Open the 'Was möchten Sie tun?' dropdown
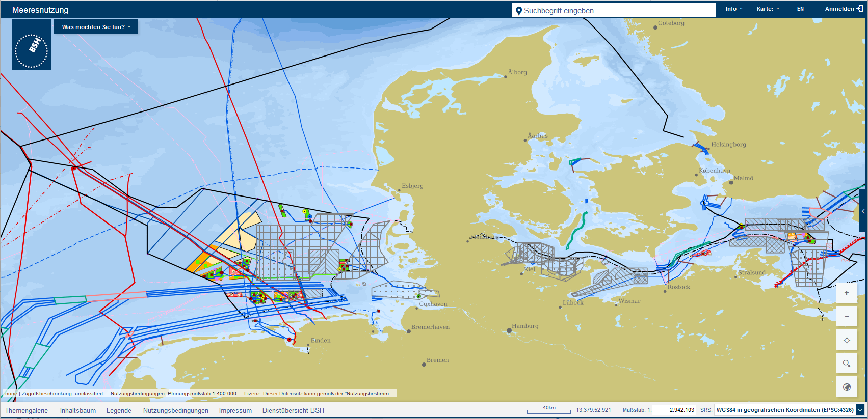 point(96,27)
